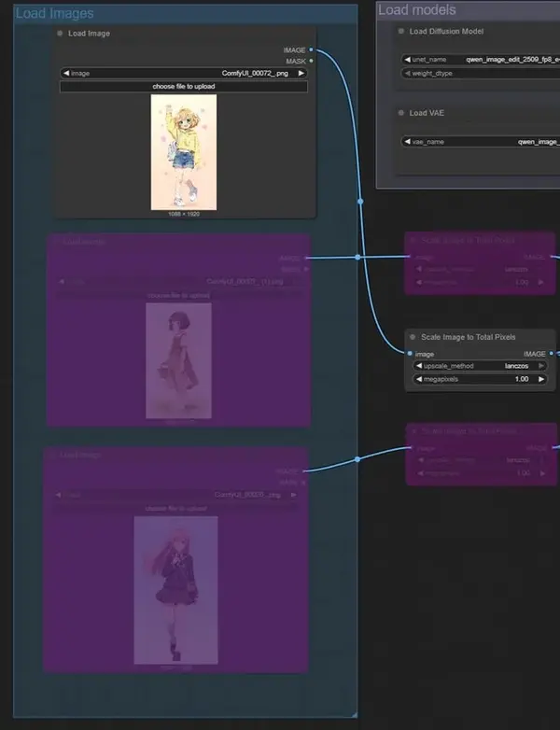Select the 'Load models' group title

[x=416, y=9]
